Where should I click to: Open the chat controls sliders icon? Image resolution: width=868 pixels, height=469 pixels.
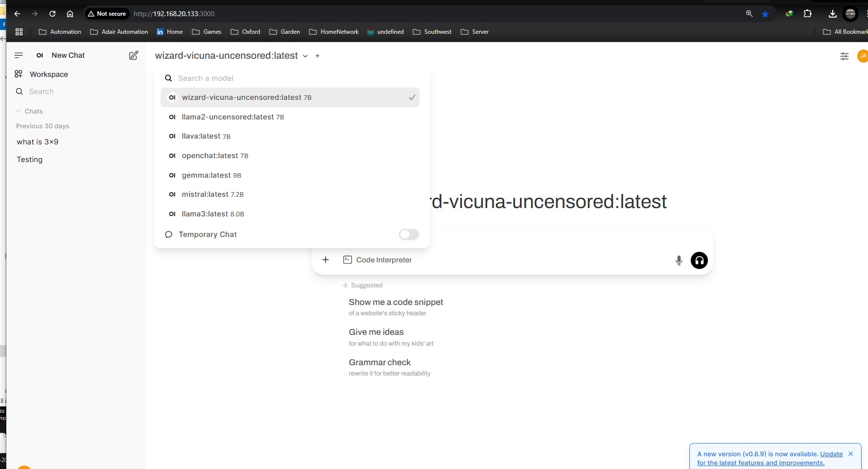click(x=844, y=56)
